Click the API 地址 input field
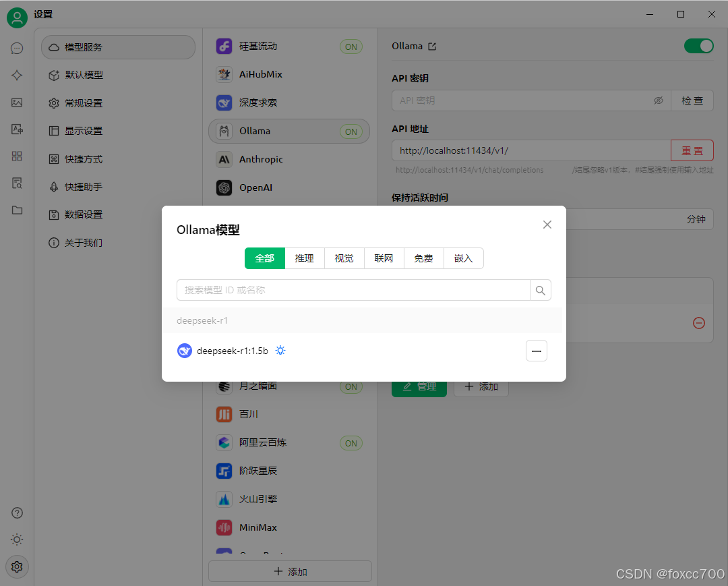This screenshot has width=728, height=586. pyautogui.click(x=532, y=150)
